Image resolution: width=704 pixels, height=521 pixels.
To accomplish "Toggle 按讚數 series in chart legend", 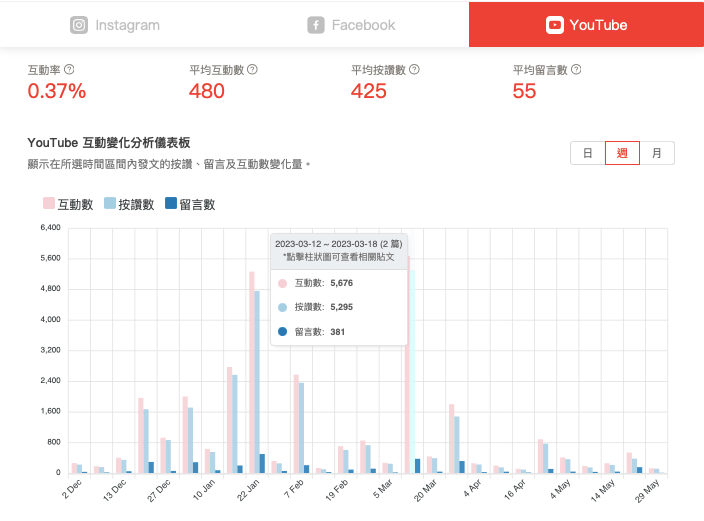I will (129, 204).
